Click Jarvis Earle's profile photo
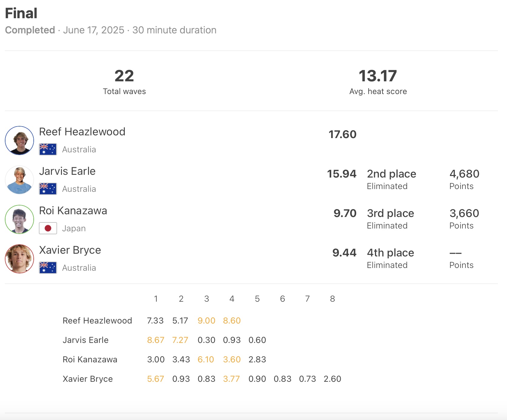 pyautogui.click(x=19, y=180)
